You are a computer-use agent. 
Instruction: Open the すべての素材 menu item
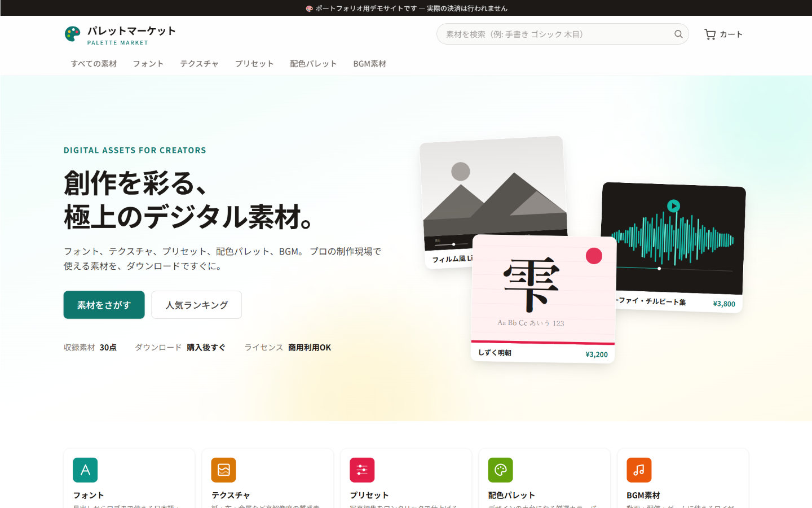pyautogui.click(x=94, y=64)
